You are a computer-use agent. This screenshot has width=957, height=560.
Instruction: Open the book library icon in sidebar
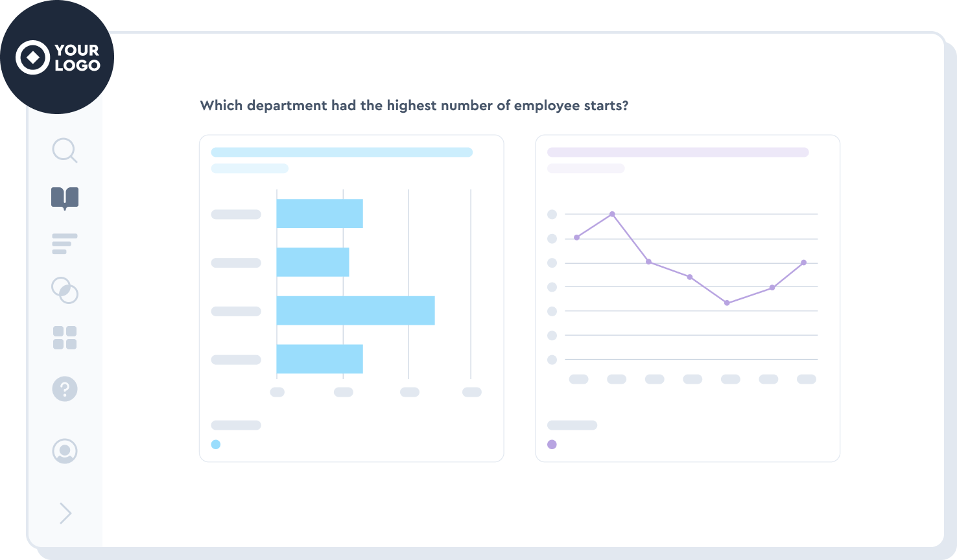[x=65, y=198]
